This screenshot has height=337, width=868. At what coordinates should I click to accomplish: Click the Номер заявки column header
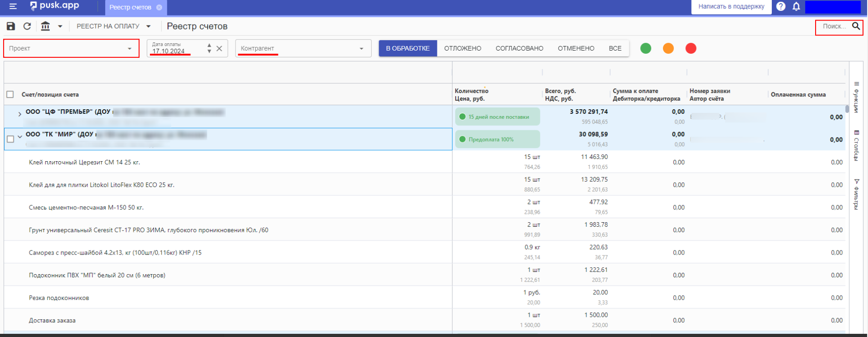tap(710, 95)
